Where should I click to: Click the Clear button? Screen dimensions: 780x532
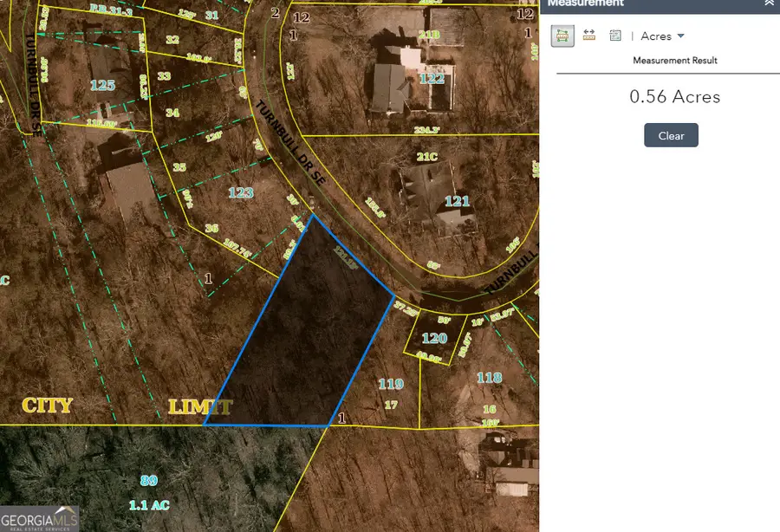[x=671, y=135]
